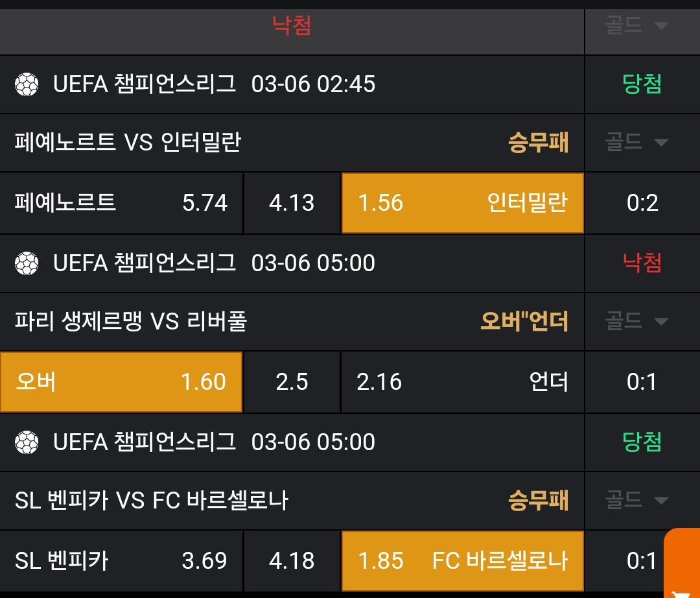Click soccer ball icon beside 02:45 league row
Screen dimensions: 700x598
27,84
